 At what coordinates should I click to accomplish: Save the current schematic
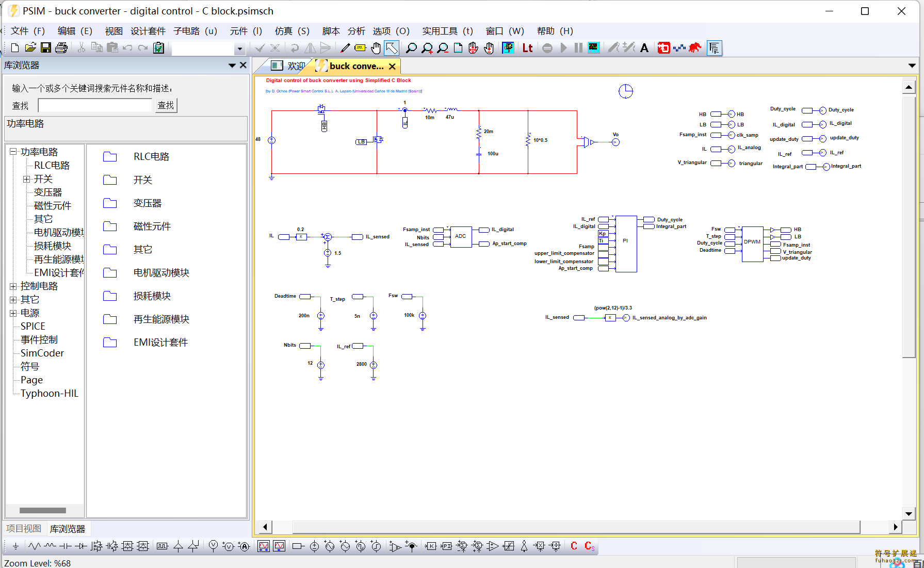(x=46, y=48)
